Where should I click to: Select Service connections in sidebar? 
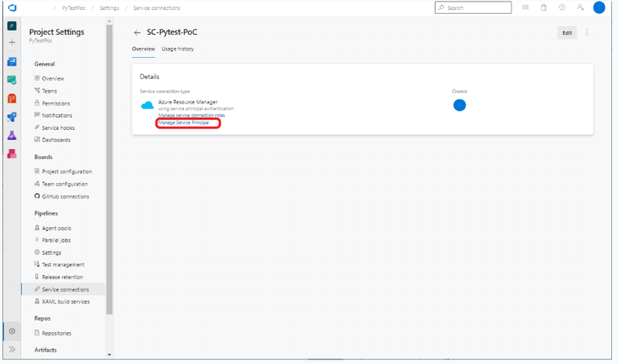[x=63, y=290]
